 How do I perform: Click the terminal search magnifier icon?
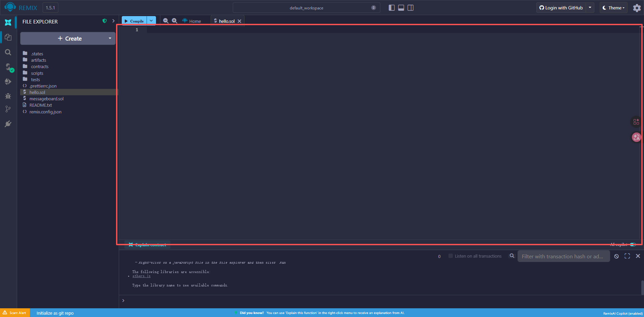coord(512,256)
